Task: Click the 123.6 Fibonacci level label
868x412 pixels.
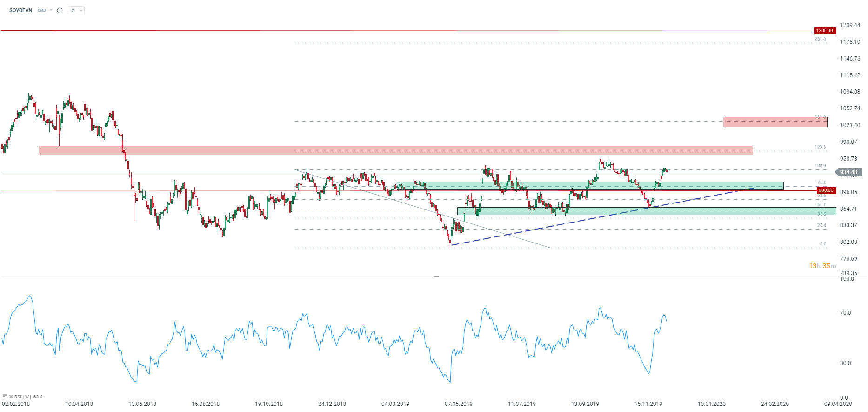Action: click(x=820, y=147)
